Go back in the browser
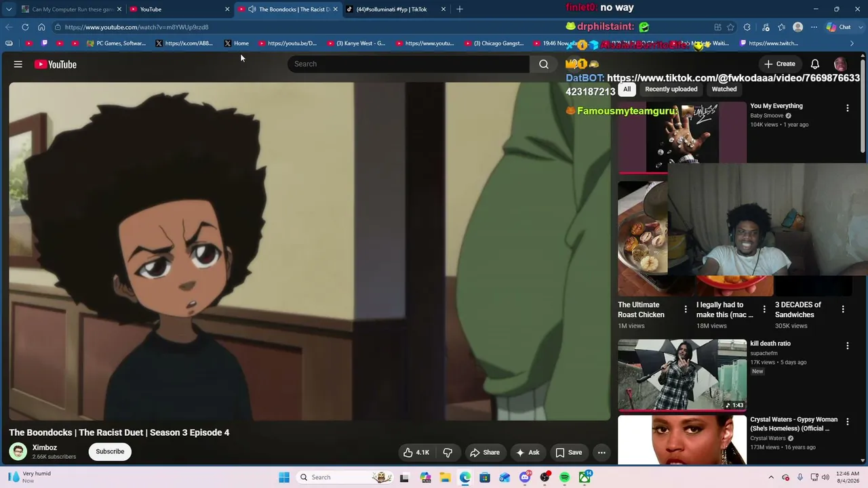The height and width of the screenshot is (488, 868). (9, 27)
